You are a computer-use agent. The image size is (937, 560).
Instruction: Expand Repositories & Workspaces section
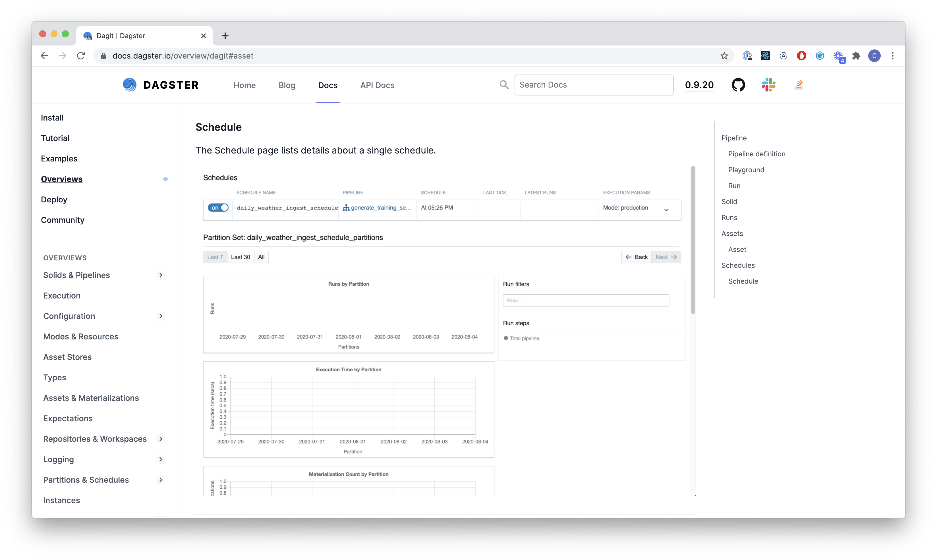click(161, 439)
